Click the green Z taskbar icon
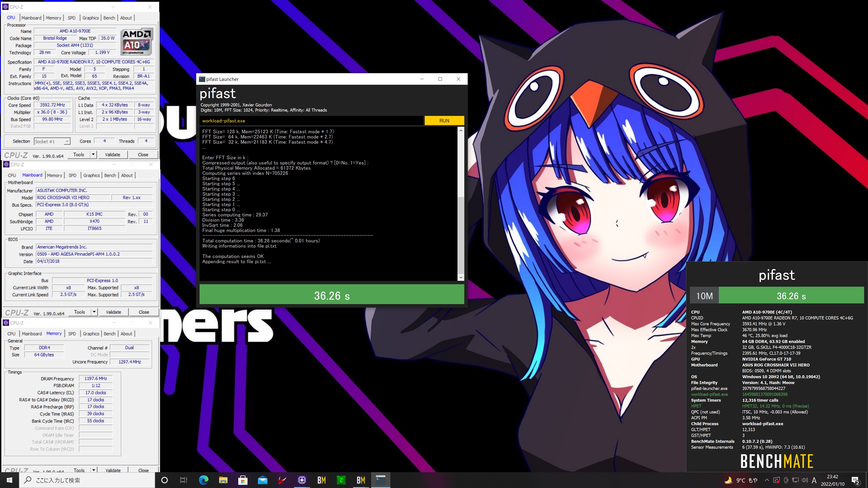 click(341, 480)
